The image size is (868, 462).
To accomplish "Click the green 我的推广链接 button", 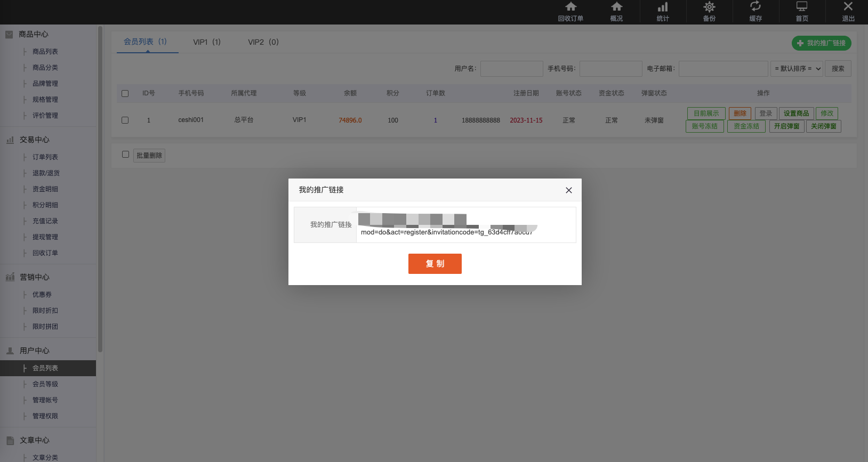I will click(822, 43).
